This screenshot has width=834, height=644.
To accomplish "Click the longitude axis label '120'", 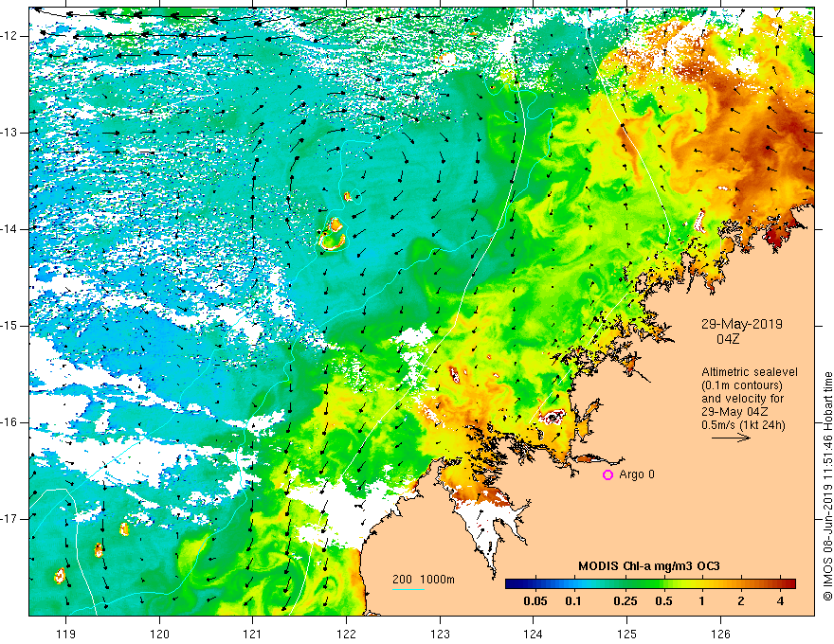I will coord(159,634).
